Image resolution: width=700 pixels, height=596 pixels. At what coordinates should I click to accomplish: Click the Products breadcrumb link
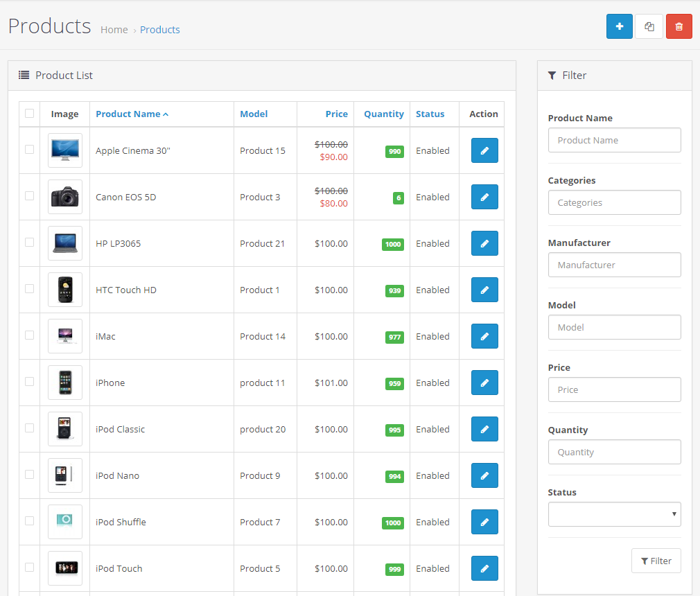pos(160,30)
